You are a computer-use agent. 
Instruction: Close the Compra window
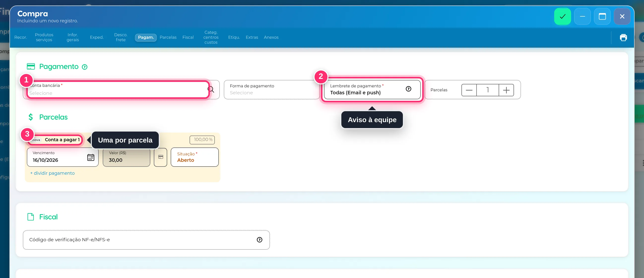pyautogui.click(x=622, y=17)
